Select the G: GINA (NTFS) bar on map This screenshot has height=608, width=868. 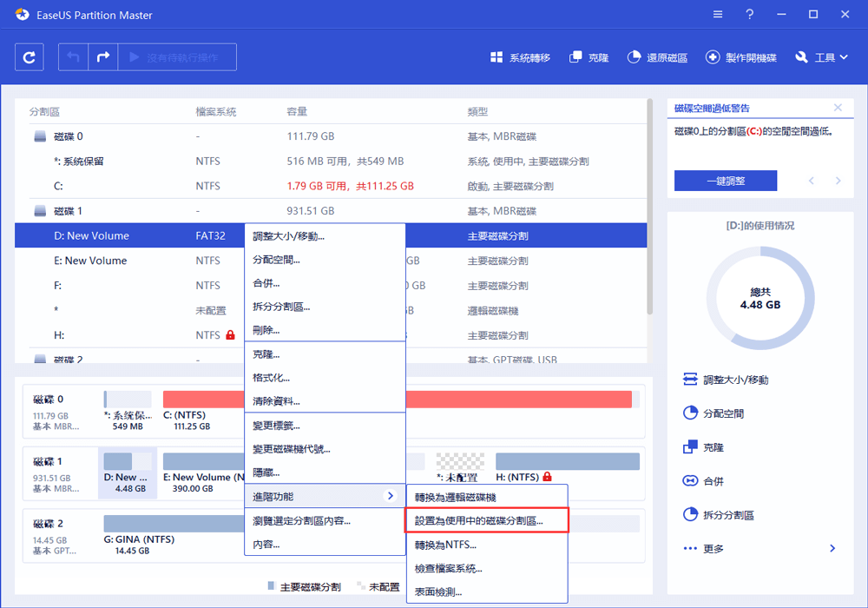coord(174,523)
